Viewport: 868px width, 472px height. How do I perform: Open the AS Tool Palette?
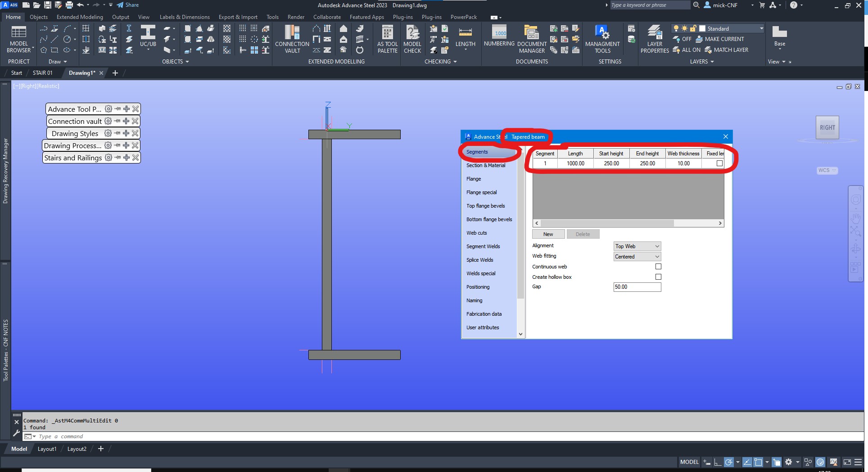click(387, 39)
